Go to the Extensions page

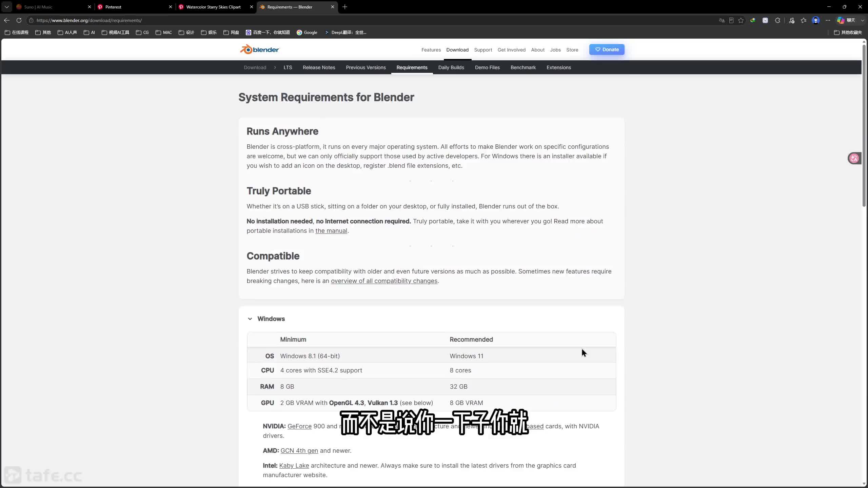[x=558, y=67]
